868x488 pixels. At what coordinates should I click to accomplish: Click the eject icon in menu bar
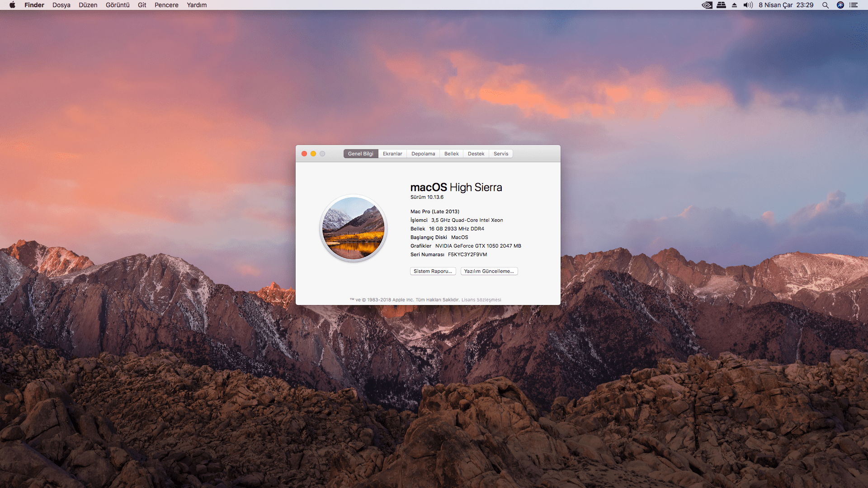click(x=734, y=5)
